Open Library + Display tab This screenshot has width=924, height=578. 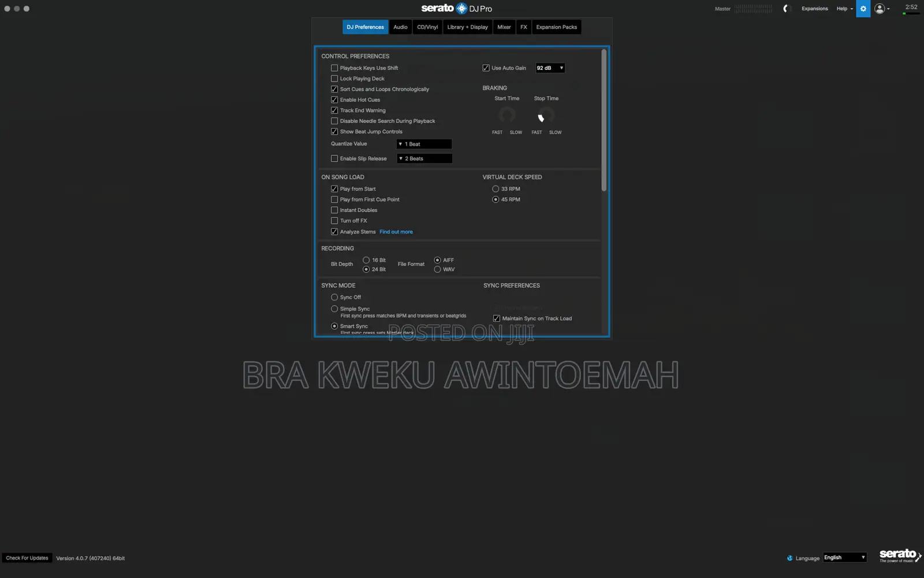point(467,27)
